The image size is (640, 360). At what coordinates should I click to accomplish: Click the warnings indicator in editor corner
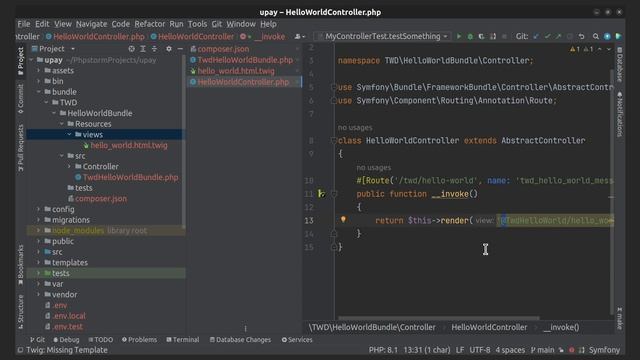pos(582,49)
